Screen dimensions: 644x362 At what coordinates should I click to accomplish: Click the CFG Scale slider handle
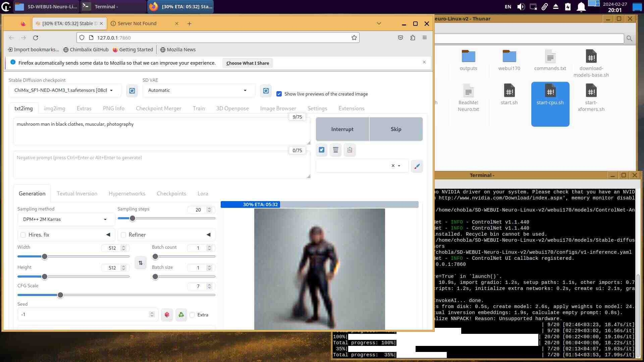[x=60, y=295]
